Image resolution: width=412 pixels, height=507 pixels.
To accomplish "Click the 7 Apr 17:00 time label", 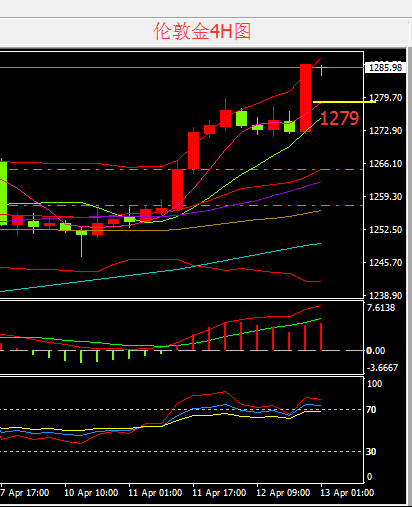I will point(25,493).
